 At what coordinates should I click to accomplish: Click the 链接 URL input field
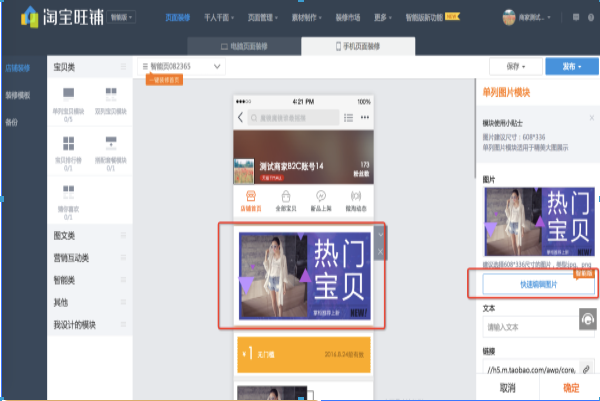click(531, 367)
